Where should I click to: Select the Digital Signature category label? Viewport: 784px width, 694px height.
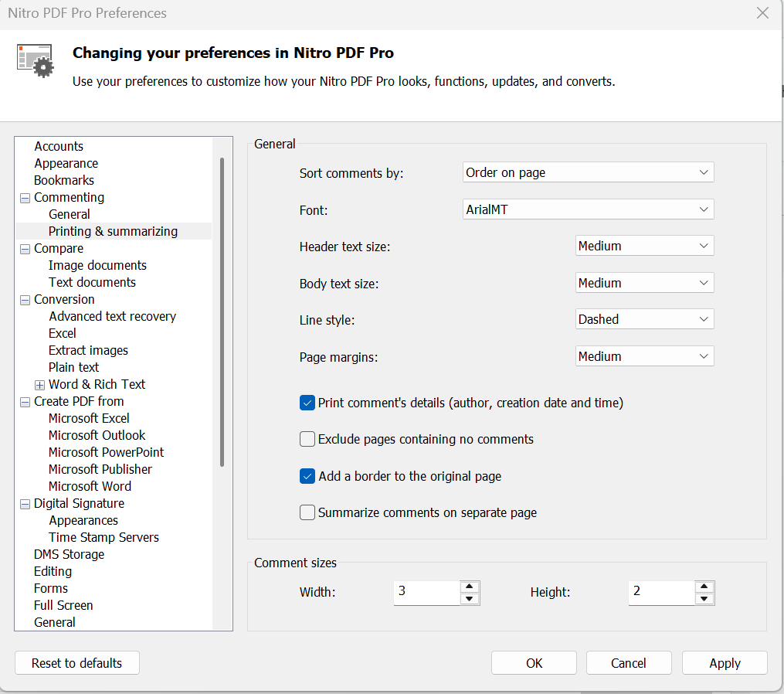coord(79,503)
